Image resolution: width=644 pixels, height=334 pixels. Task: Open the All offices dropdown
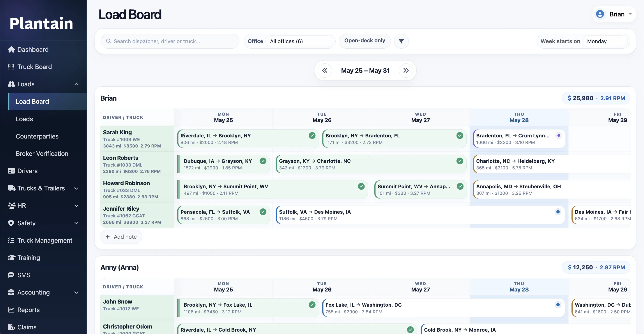(299, 41)
